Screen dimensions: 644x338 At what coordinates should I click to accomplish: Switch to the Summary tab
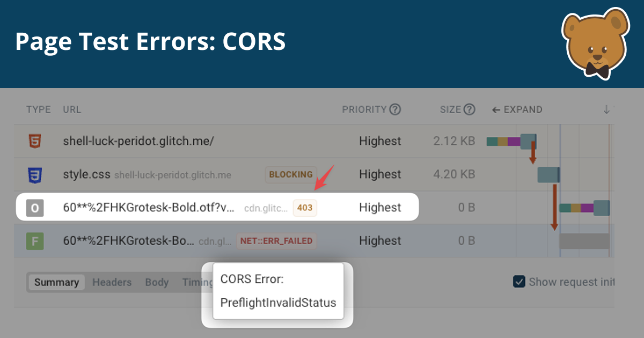pyautogui.click(x=56, y=282)
